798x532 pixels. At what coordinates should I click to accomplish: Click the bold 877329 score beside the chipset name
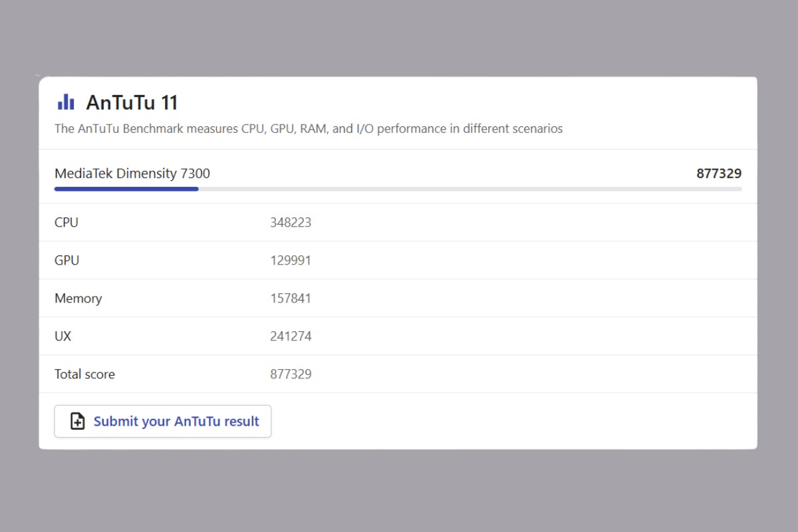719,174
